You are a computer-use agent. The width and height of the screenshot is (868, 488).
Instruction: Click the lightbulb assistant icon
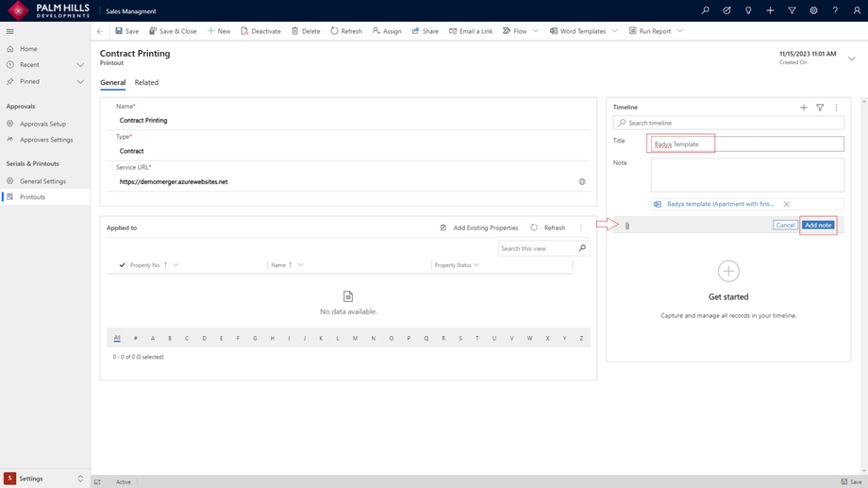pyautogui.click(x=748, y=10)
